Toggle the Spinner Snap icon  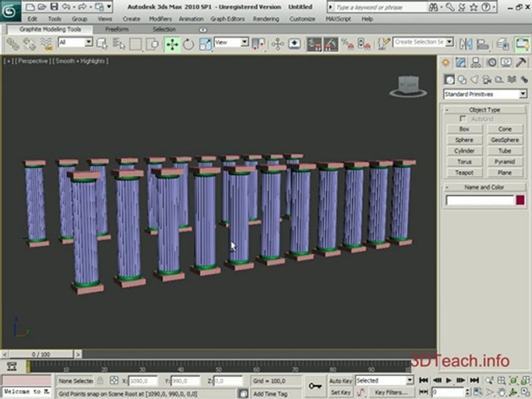click(364, 44)
